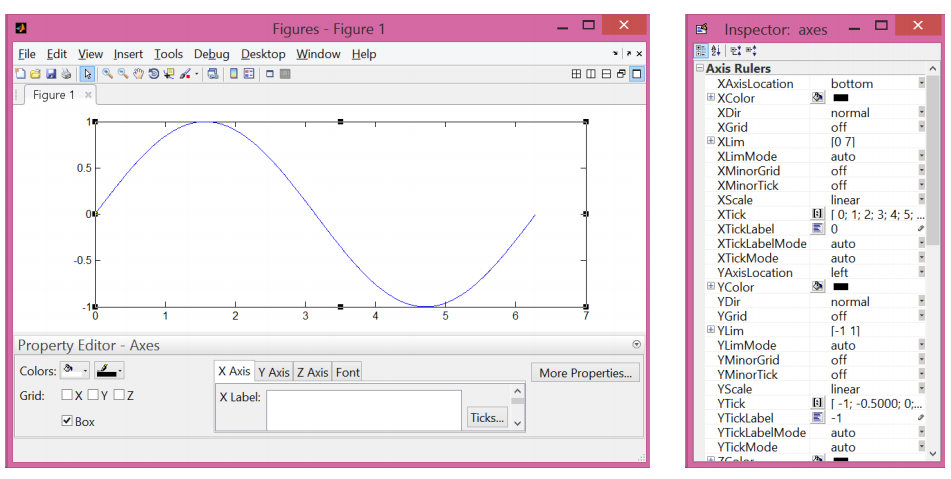Open the XColor color picker
The image size is (951, 479).
pyautogui.click(x=818, y=98)
